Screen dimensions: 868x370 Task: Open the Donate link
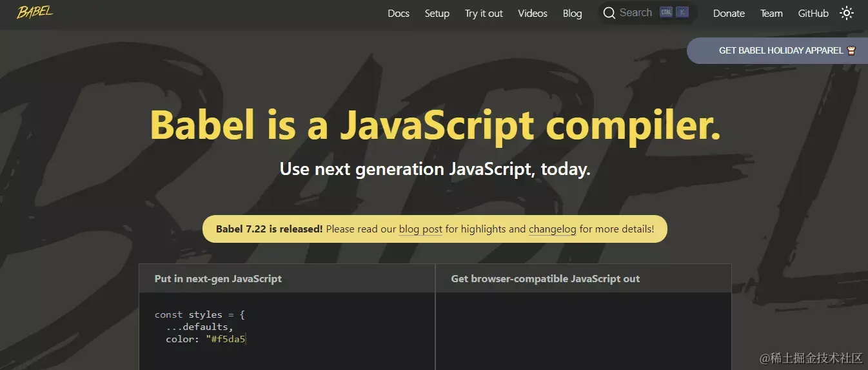pyautogui.click(x=729, y=14)
